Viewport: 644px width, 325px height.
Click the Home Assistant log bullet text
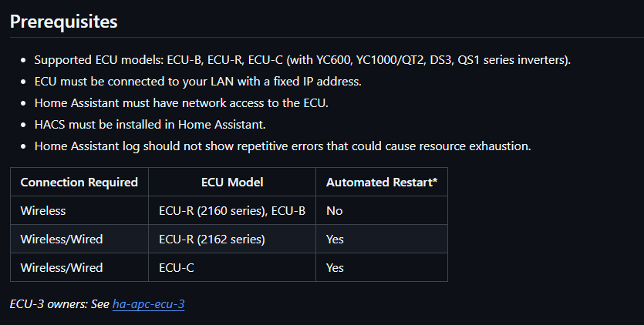tap(282, 146)
